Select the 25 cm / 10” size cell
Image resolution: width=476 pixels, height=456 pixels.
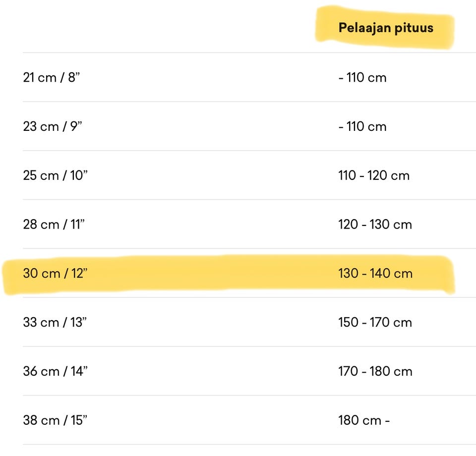(x=55, y=175)
